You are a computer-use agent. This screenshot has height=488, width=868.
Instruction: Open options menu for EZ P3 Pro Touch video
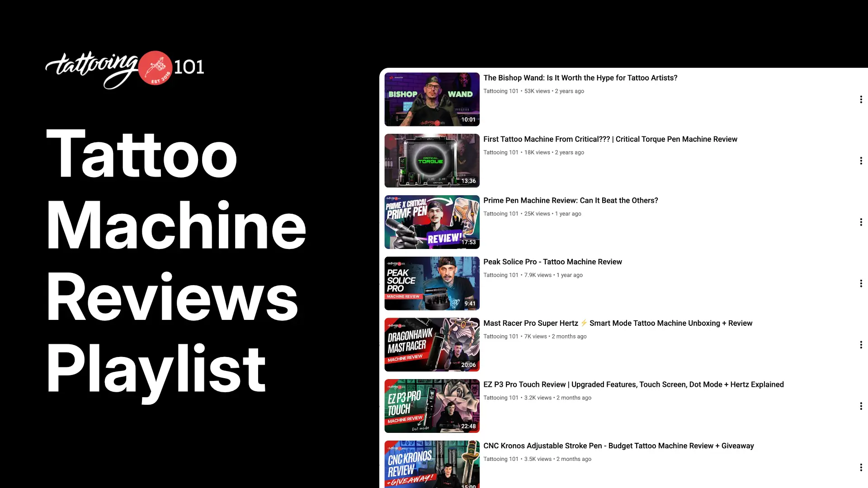point(861,406)
